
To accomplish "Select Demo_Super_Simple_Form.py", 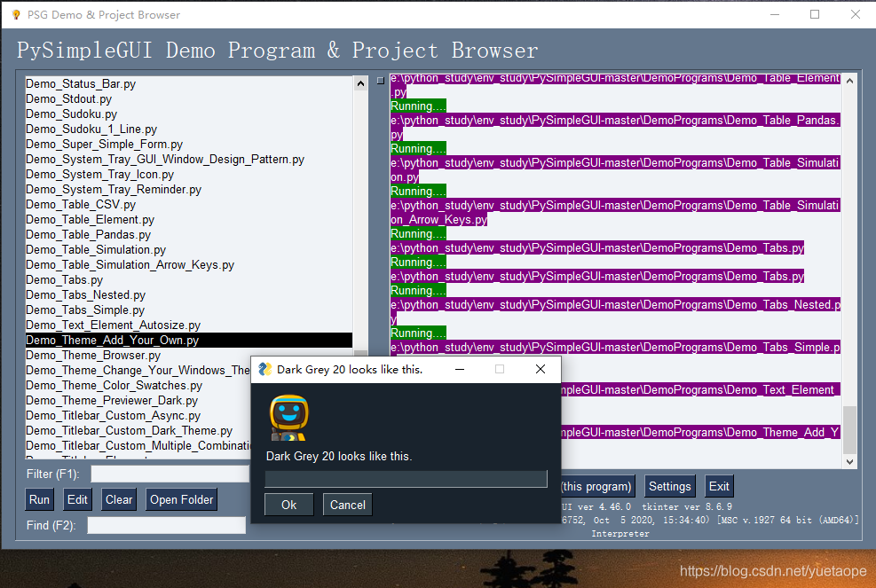I will point(189,144).
